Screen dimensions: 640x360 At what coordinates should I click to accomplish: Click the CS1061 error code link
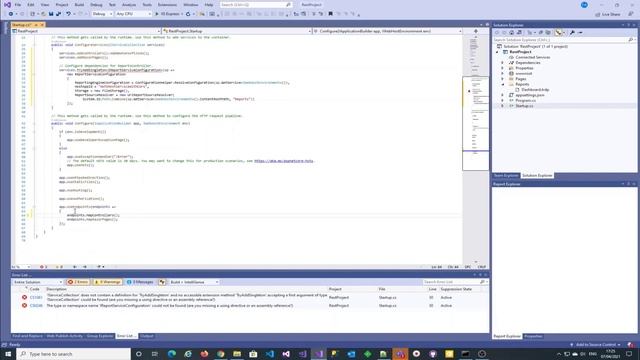click(x=36, y=298)
